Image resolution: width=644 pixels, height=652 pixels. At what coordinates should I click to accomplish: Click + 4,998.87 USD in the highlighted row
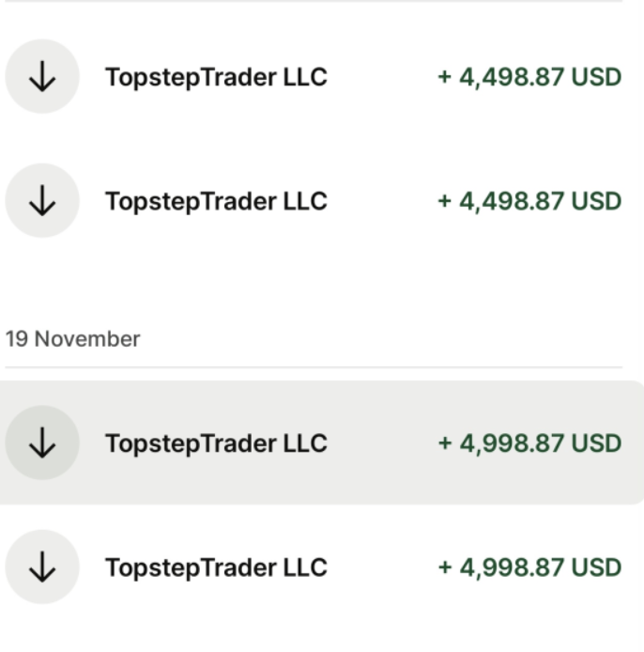pos(529,443)
